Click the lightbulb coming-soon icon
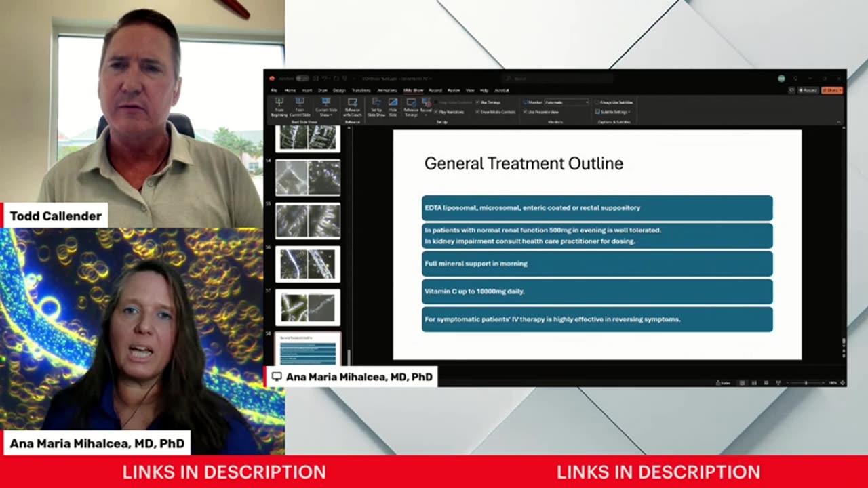 (795, 79)
